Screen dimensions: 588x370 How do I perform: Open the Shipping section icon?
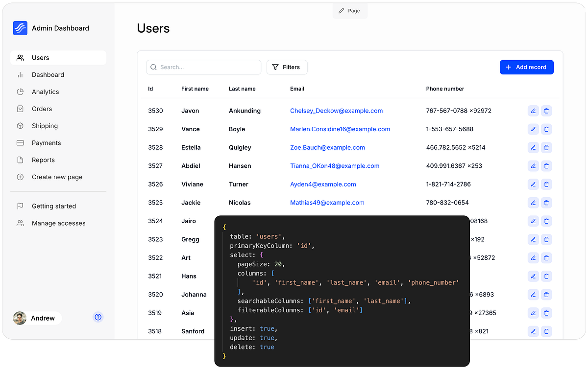(20, 126)
